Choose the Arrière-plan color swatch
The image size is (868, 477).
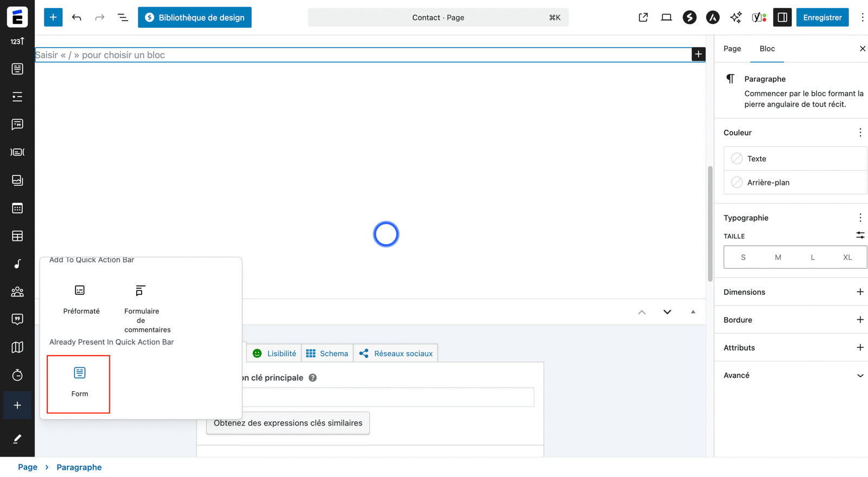737,182
